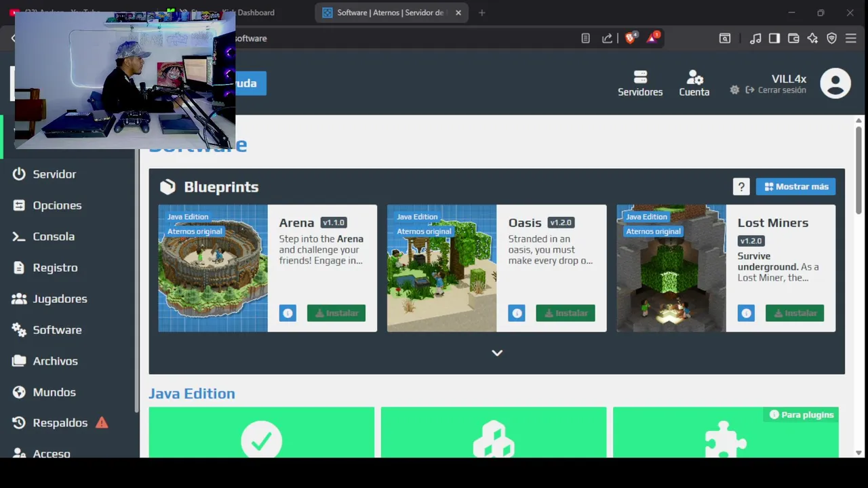Close the Aternos Software tab
Viewport: 868px width, 488px height.
coord(458,12)
